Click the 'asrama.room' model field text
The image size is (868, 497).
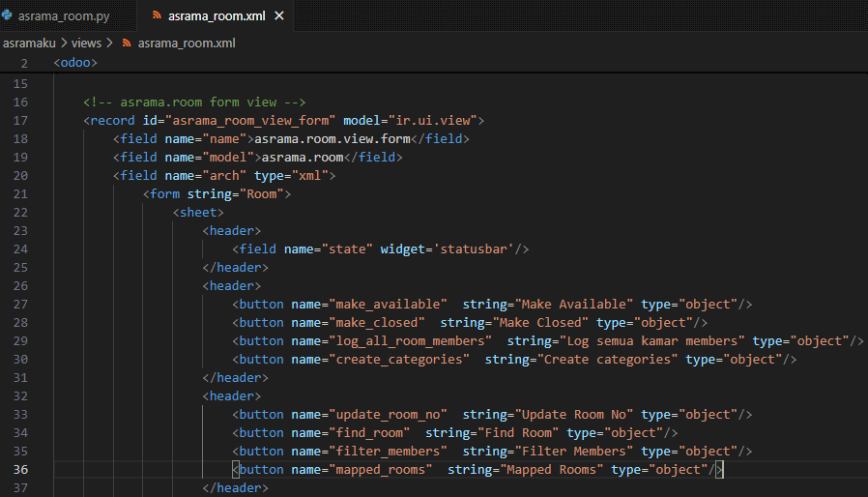(x=303, y=157)
